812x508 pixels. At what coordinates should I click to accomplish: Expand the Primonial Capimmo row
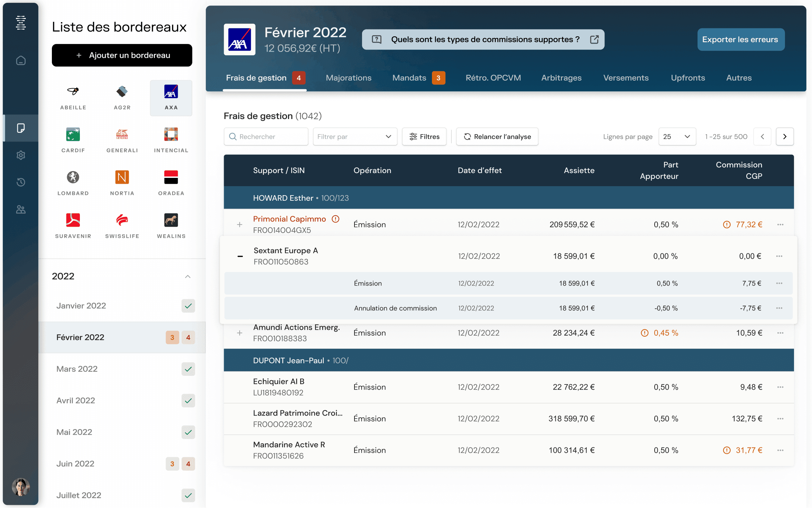(240, 225)
